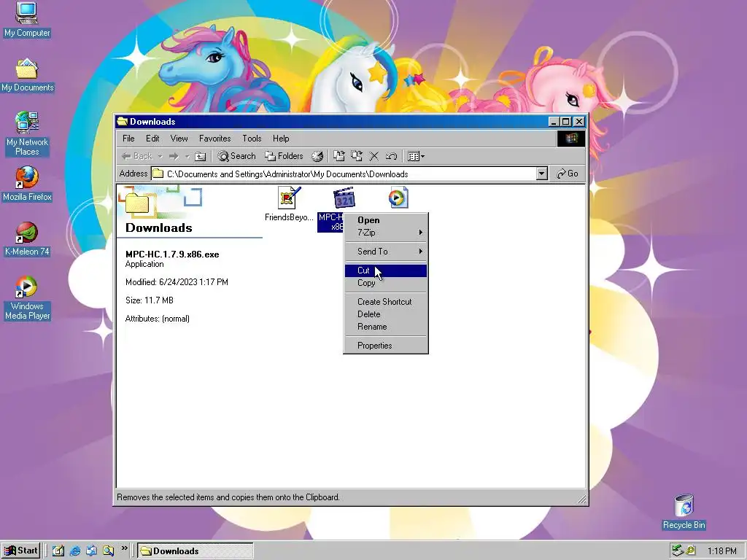Click the network tray icon

[678, 551]
